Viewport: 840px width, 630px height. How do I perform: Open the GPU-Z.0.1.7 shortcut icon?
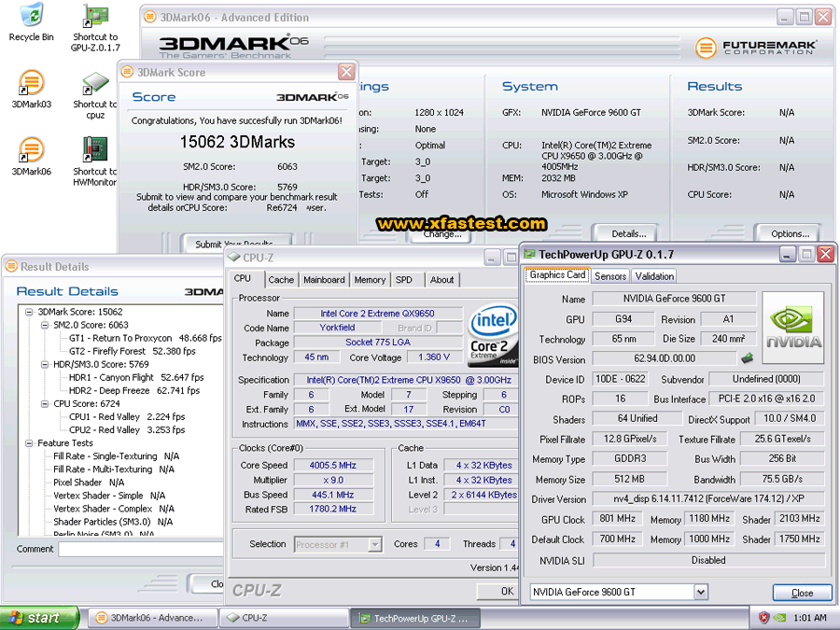point(94,17)
